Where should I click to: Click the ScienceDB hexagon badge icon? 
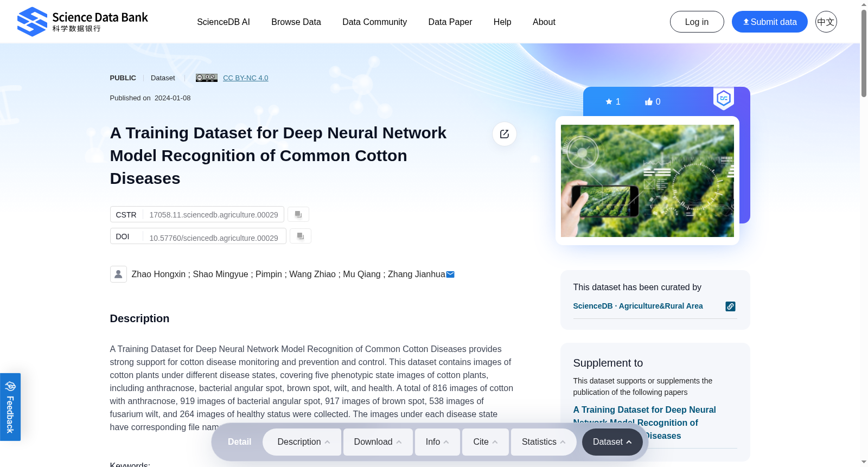[x=724, y=99]
